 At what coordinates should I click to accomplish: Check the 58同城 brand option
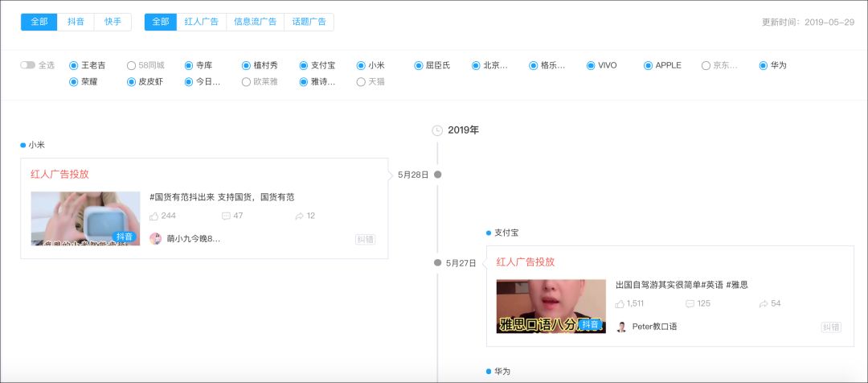point(131,65)
